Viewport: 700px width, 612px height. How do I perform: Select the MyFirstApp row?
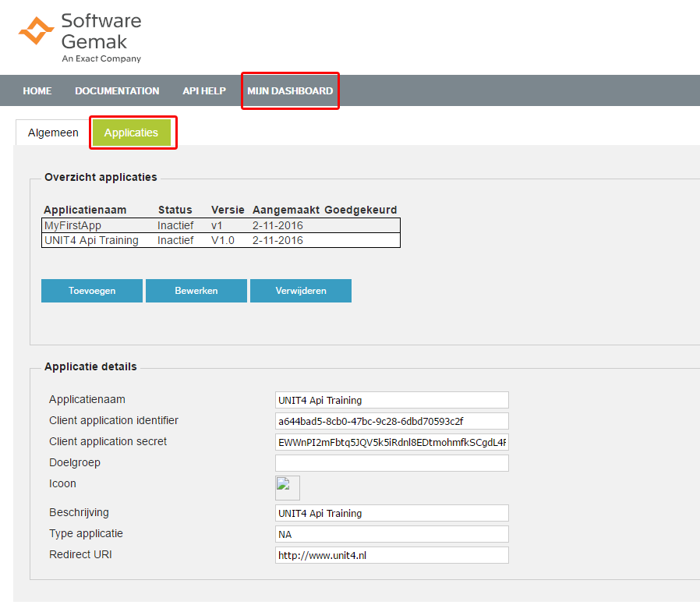pos(221,225)
